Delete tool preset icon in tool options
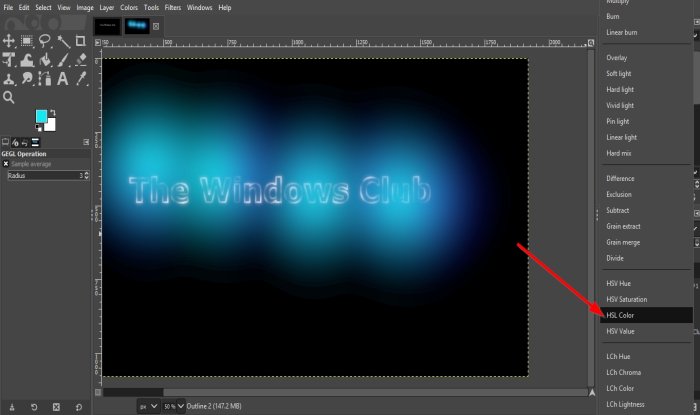This screenshot has height=415, width=700. point(56,407)
